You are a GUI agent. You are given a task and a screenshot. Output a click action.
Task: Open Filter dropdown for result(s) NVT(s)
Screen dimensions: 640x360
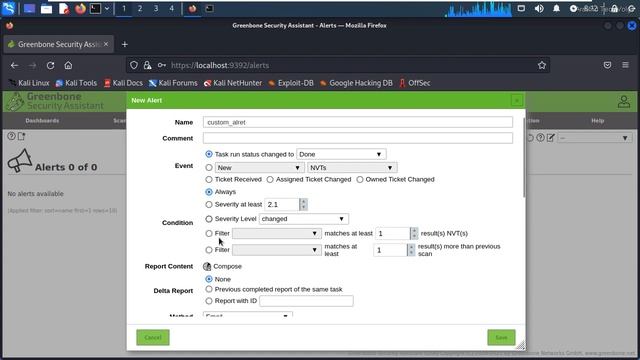pyautogui.click(x=276, y=233)
